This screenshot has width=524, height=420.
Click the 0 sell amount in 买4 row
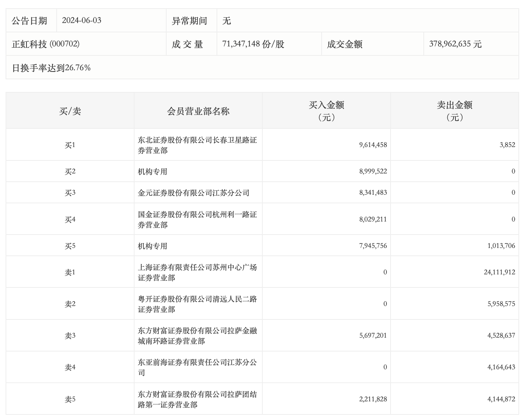pyautogui.click(x=513, y=219)
